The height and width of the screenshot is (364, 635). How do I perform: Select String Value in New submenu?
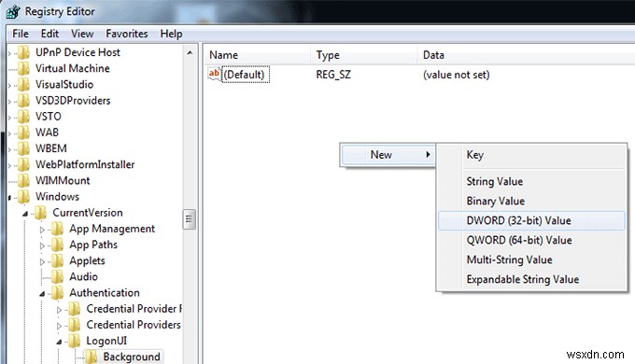coord(531,181)
